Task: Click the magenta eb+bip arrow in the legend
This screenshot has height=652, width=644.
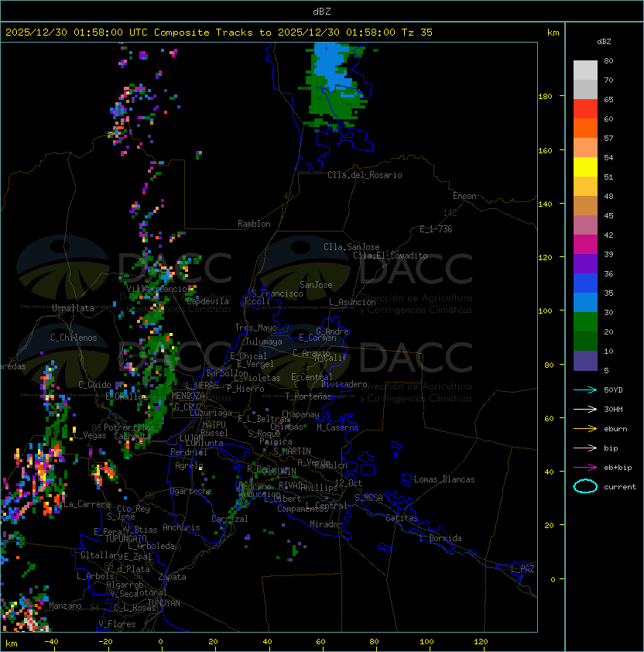Action: (x=585, y=468)
